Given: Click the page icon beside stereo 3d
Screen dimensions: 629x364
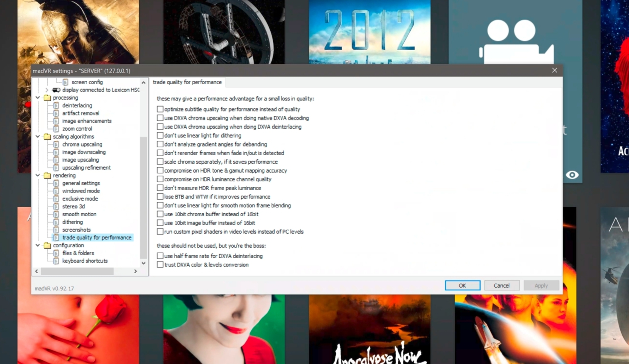Looking at the screenshot, I should pyautogui.click(x=56, y=206).
